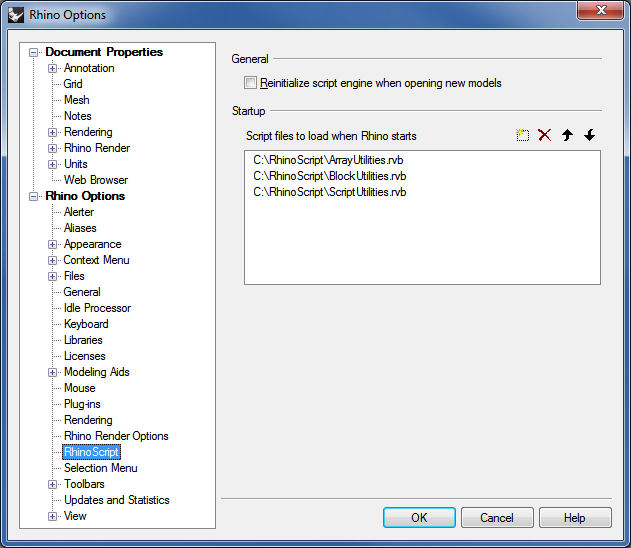Select the Rhino Render tree label
Screen dimensions: 631x548
(97, 148)
